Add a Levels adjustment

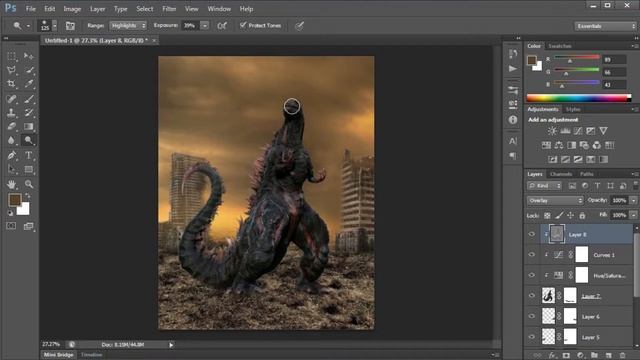(x=565, y=131)
